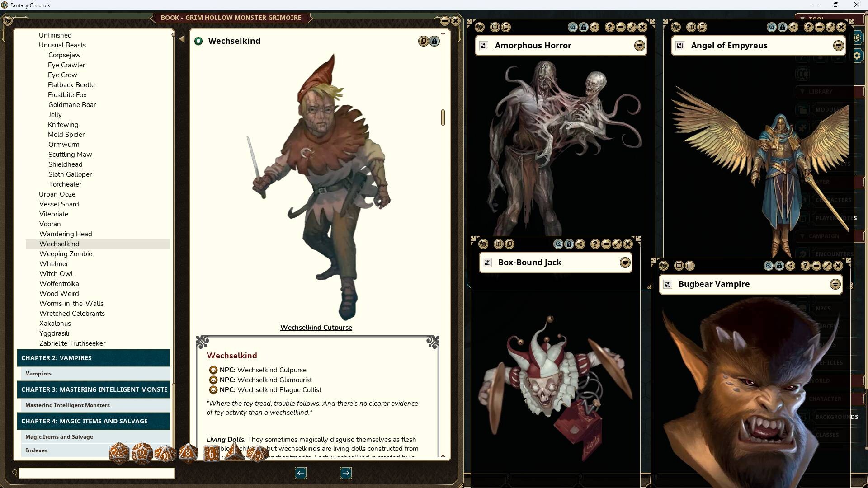Open Magic Items and Salvage page entry
The image size is (868, 488).
(x=59, y=437)
